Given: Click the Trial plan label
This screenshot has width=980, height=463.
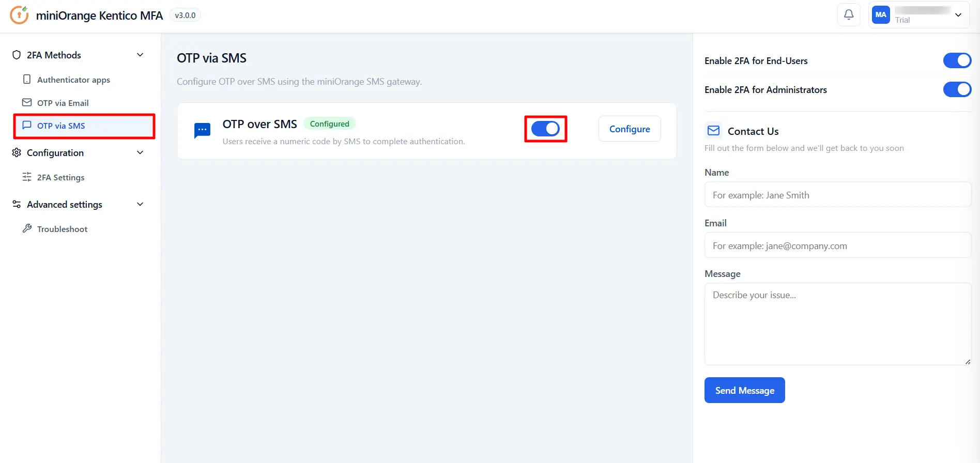Looking at the screenshot, I should [902, 20].
